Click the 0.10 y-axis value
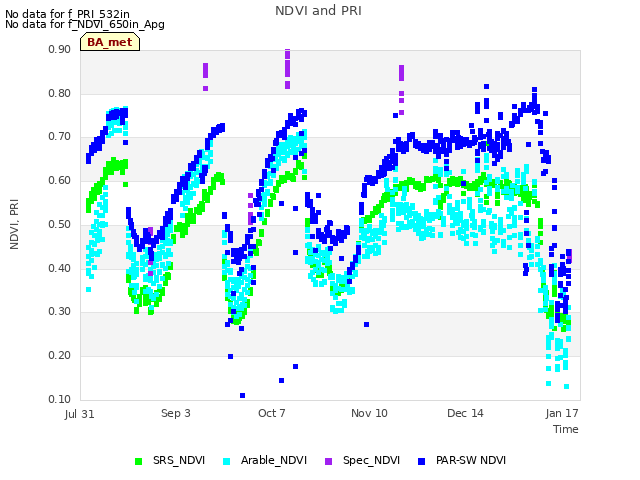Viewport: 640px width, 480px height. pos(60,399)
